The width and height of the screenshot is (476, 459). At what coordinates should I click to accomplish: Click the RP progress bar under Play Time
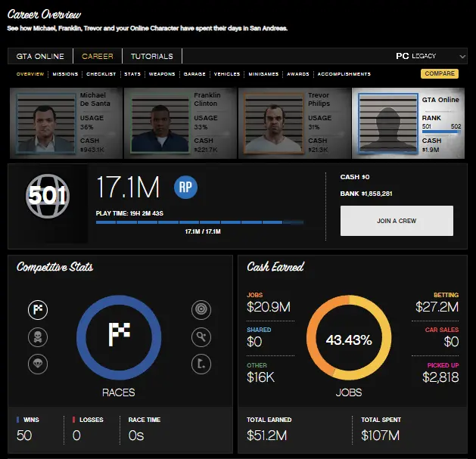click(x=200, y=222)
